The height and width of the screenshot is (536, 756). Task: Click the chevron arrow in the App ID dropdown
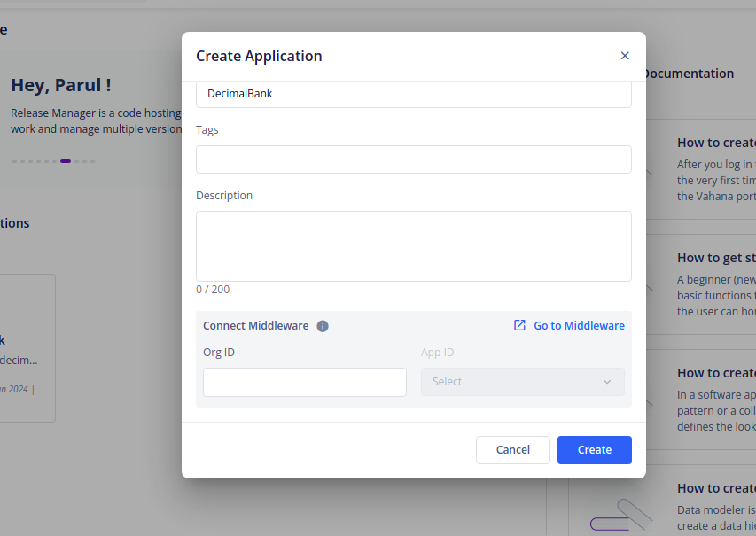[607, 382]
